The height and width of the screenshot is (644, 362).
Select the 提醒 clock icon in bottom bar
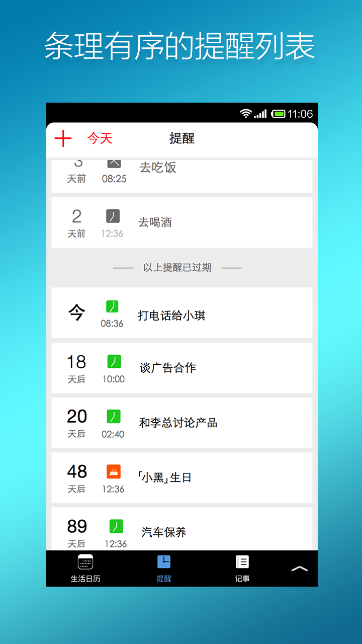click(x=164, y=562)
